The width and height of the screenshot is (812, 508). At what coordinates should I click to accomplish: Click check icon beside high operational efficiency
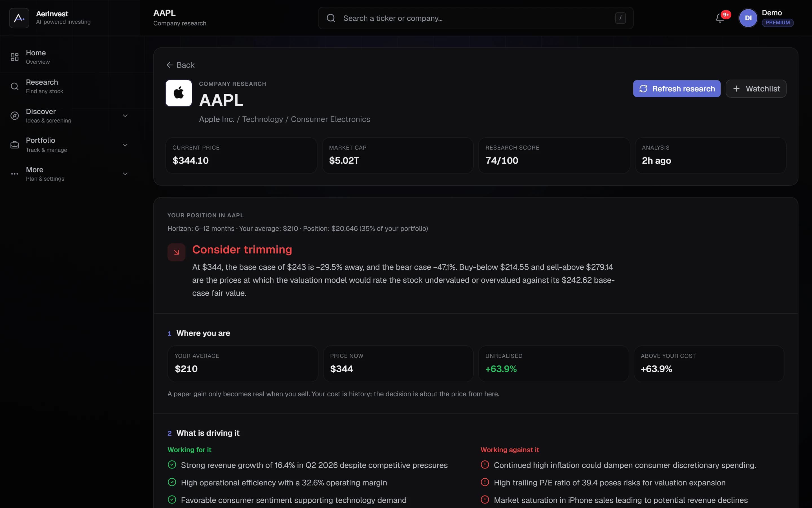pyautogui.click(x=172, y=482)
